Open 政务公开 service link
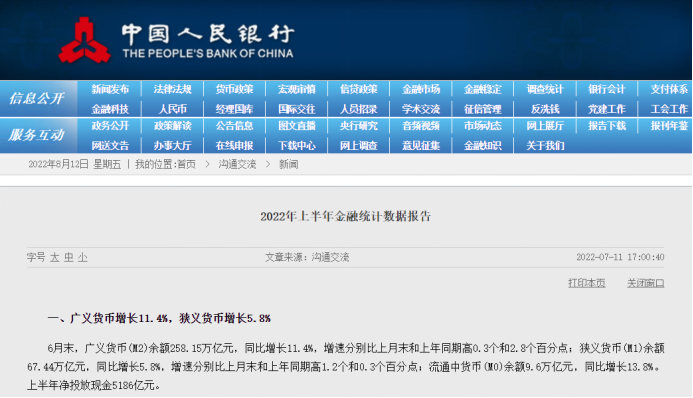This screenshot has height=398, width=693. (x=110, y=126)
